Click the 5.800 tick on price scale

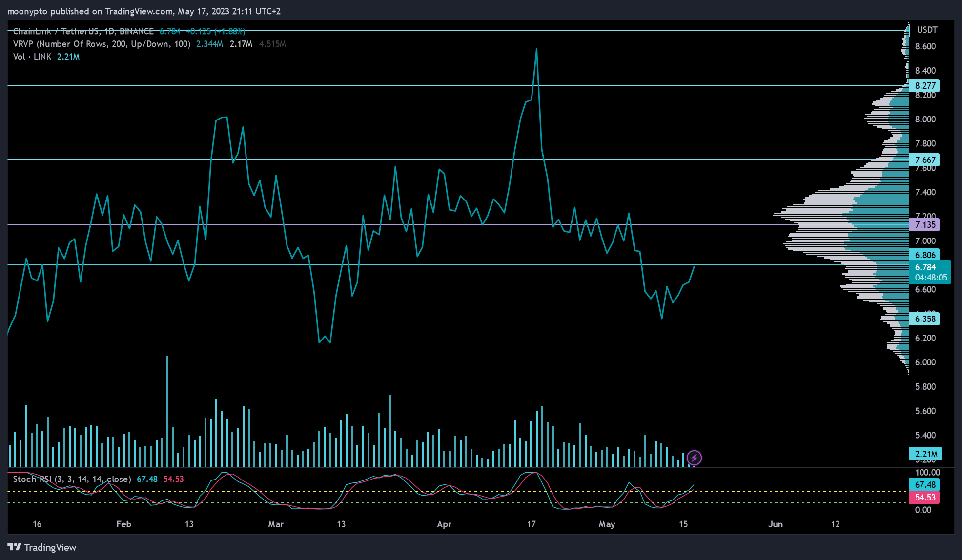coord(925,387)
